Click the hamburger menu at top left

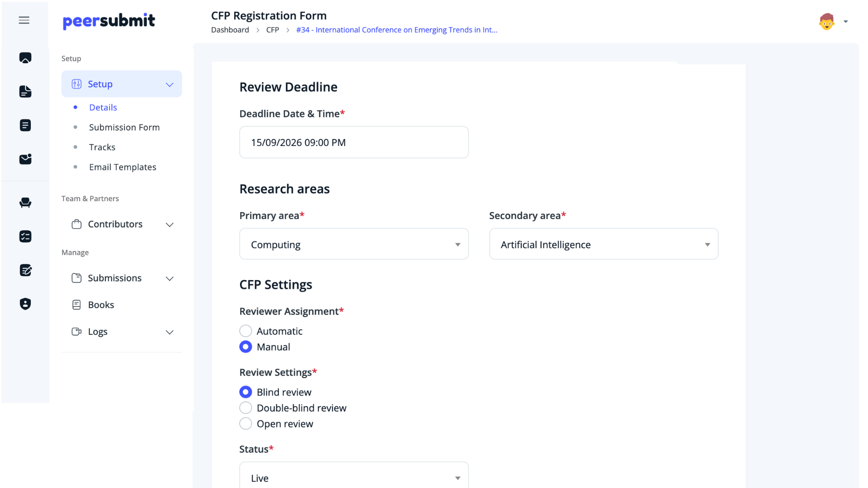pyautogui.click(x=24, y=20)
